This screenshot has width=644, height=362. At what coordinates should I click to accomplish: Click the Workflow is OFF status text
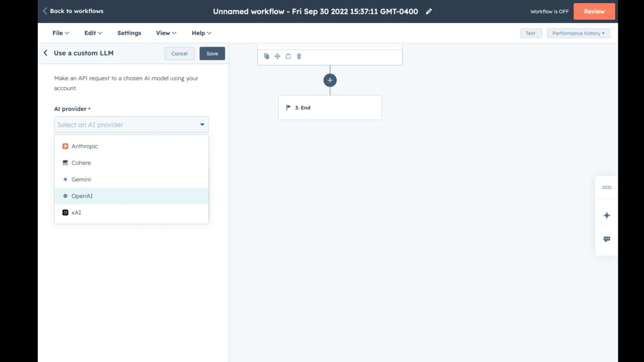pos(549,12)
